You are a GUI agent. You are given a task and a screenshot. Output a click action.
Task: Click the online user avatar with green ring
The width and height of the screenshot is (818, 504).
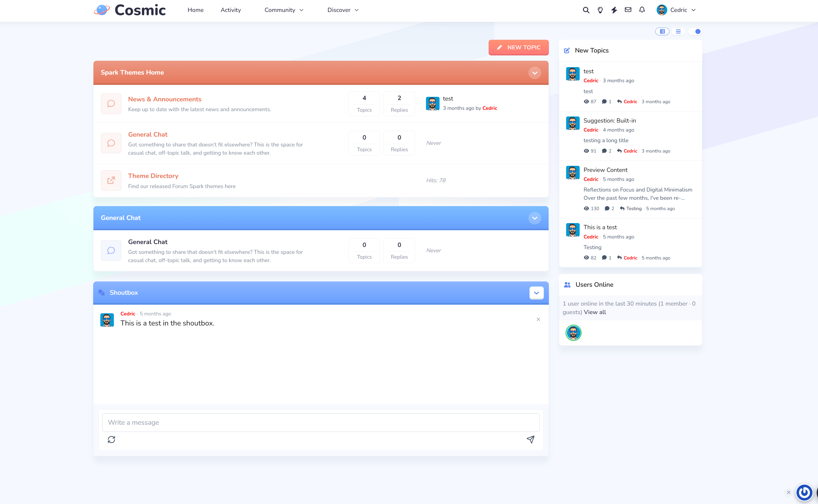click(x=573, y=333)
